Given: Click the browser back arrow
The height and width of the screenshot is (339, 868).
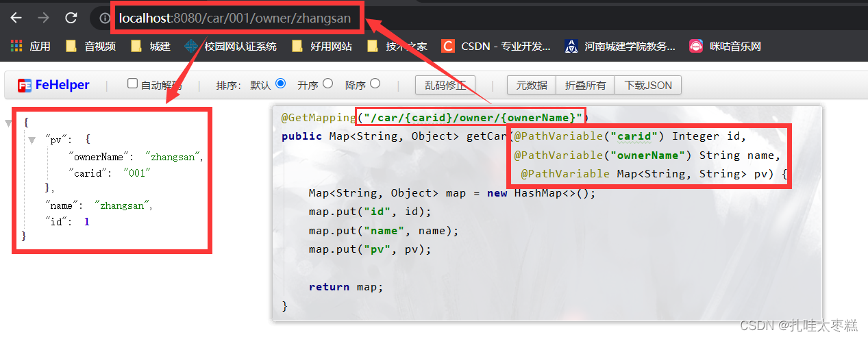Looking at the screenshot, I should pyautogui.click(x=16, y=18).
